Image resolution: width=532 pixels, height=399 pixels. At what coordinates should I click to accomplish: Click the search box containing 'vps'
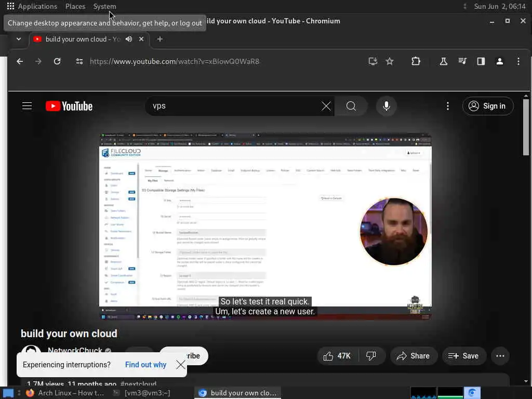click(234, 106)
